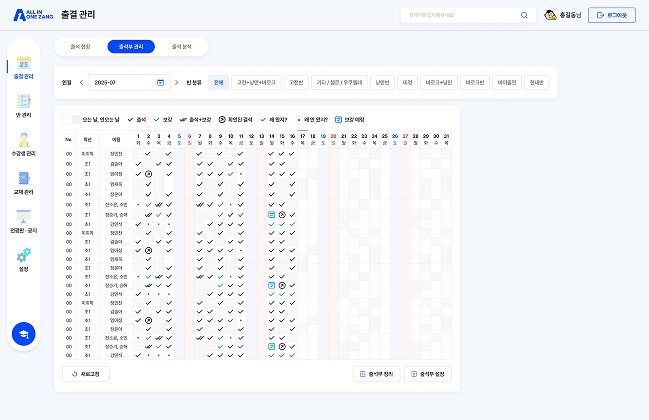The width and height of the screenshot is (649, 420).
Task: Click the day 23 column header
Action: tap(364, 139)
